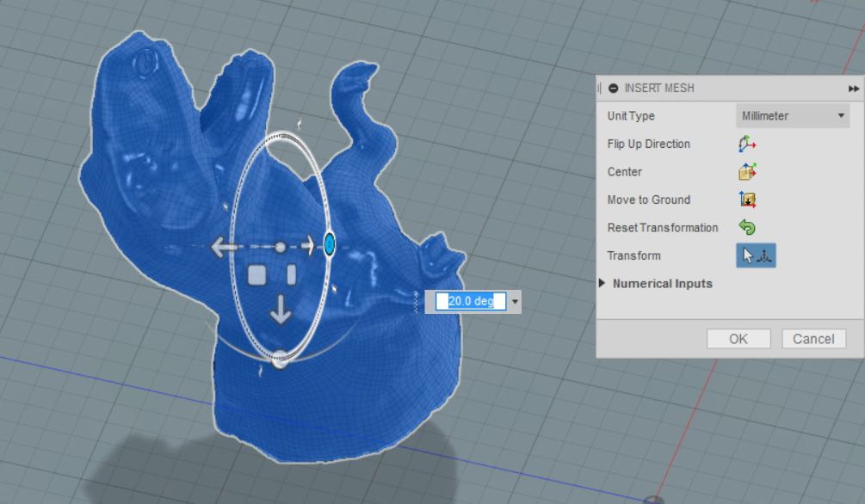865x504 pixels.
Task: Activate the Transform manipulator icon
Action: (x=755, y=255)
